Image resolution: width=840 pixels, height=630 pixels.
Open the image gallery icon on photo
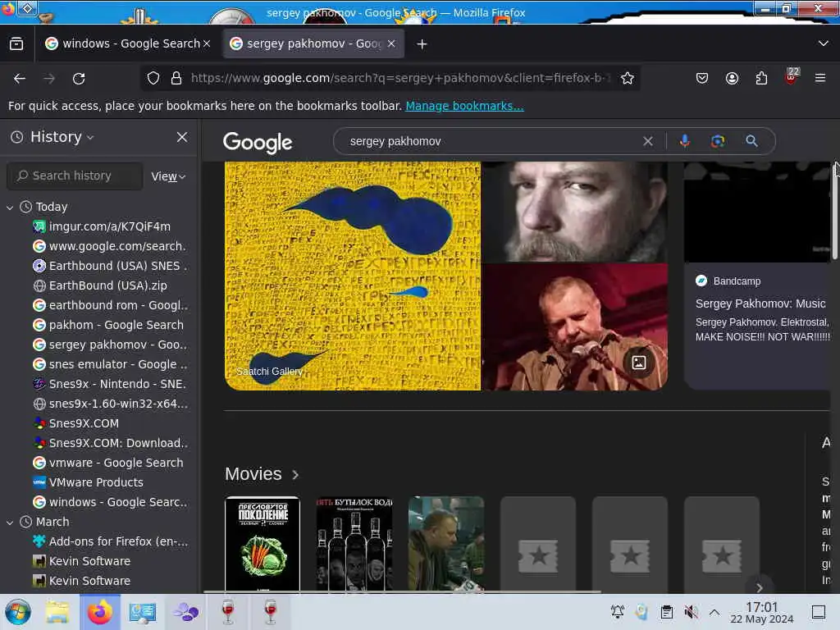[638, 363]
